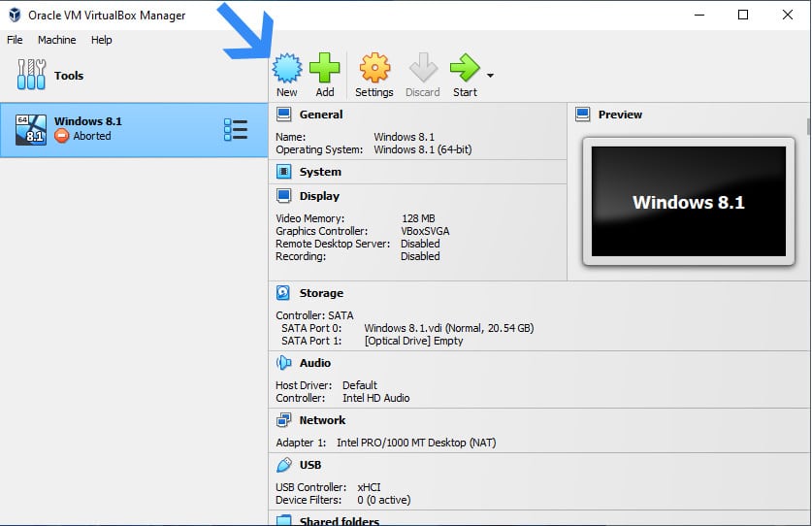Screen dimensions: 812x526
Task: Click Operating System value Windows 8.1 (64-bit)
Action: tap(423, 149)
